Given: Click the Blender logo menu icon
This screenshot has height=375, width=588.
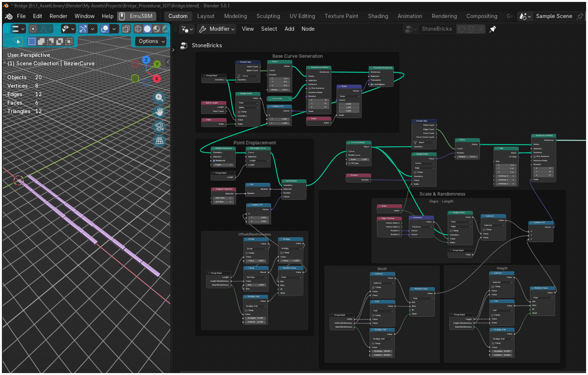Looking at the screenshot, I should pyautogui.click(x=8, y=16).
